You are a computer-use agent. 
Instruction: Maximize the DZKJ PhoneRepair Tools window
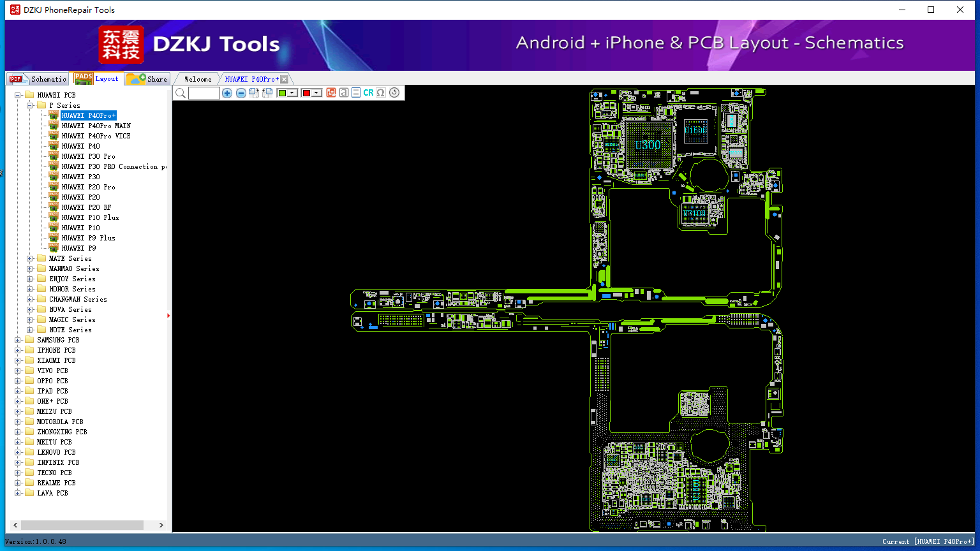pyautogui.click(x=931, y=10)
